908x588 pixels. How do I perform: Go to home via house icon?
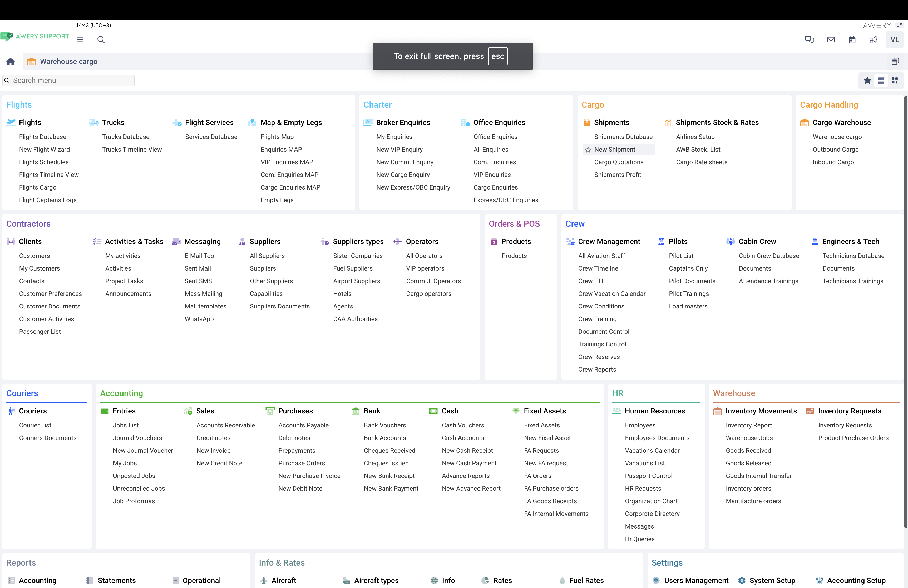pos(11,61)
